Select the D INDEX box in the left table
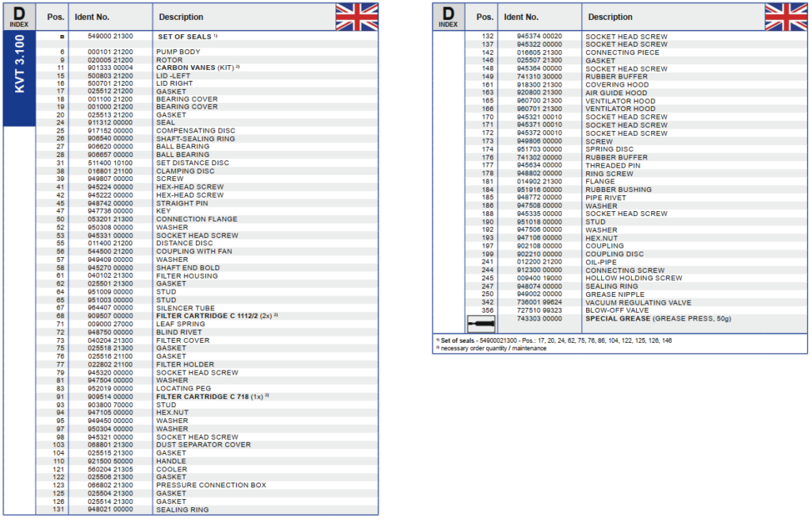Viewport: 812px width, 519px height. pyautogui.click(x=19, y=17)
